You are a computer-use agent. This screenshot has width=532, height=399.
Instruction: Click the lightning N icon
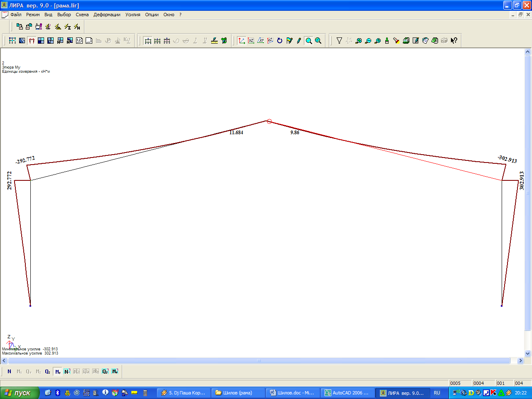tap(77, 27)
